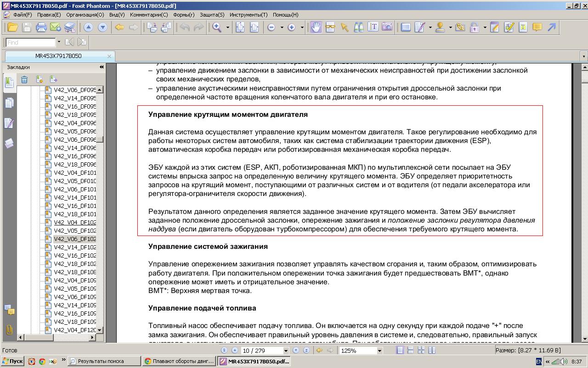
Task: Click the bookmarks panel vertical scrollbar thumb
Action: pos(100,139)
